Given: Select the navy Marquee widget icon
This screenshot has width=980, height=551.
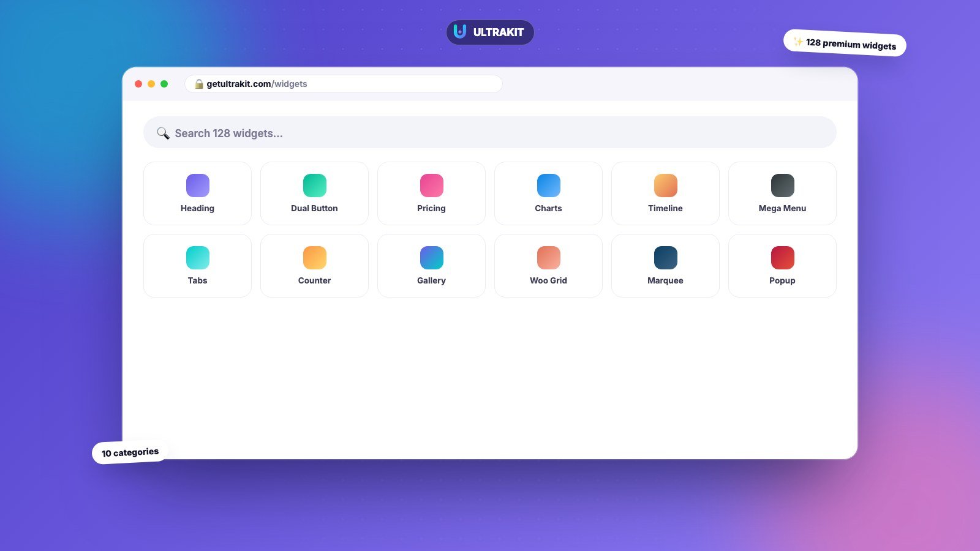Looking at the screenshot, I should [665, 258].
